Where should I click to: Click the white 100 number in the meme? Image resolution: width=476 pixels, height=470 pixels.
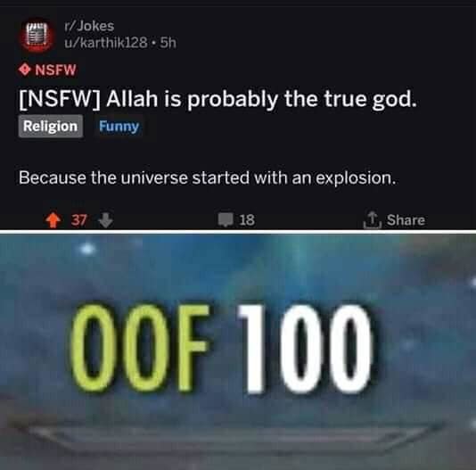305,348
